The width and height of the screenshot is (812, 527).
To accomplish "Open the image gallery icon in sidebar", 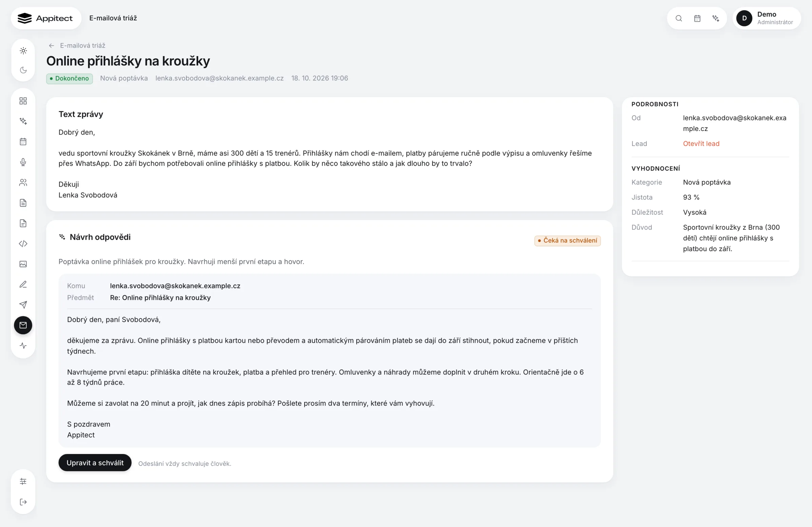I will 23,264.
